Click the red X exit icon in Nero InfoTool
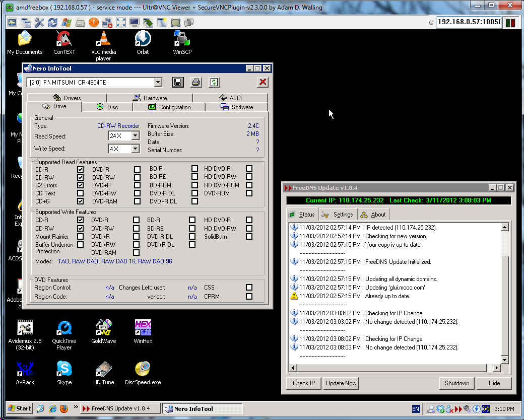 (263, 82)
